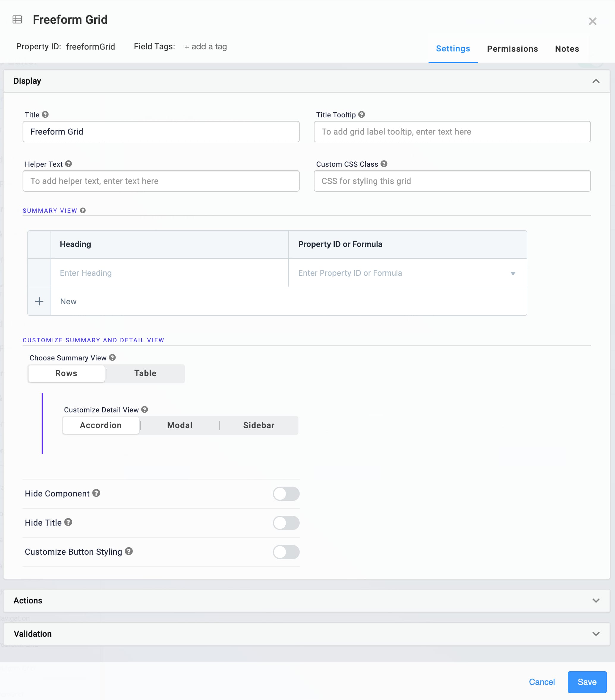Click the 'freeformGrid' Property ID value
615x700 pixels.
tap(90, 47)
